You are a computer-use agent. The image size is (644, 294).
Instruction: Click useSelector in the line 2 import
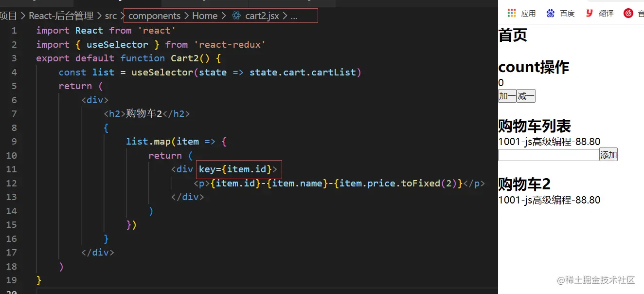pos(117,44)
